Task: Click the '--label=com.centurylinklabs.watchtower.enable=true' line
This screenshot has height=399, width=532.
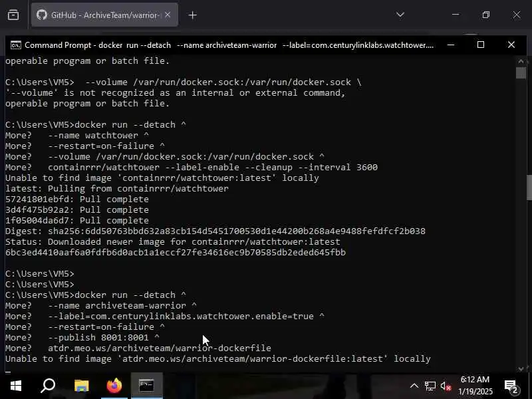Action: 186,317
